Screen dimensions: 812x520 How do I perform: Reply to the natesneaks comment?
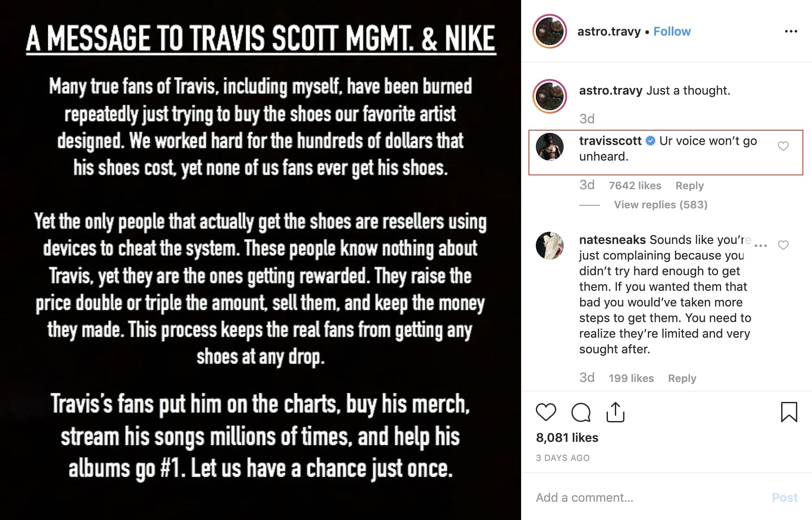(x=682, y=378)
